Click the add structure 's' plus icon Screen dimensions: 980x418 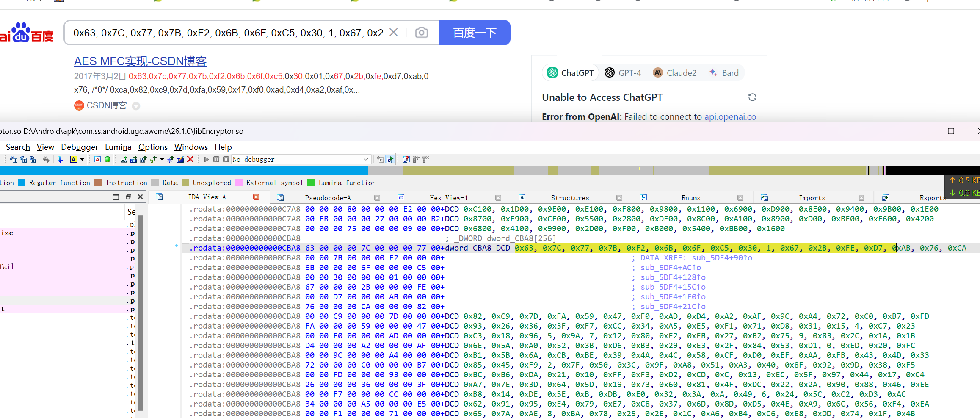click(x=153, y=159)
